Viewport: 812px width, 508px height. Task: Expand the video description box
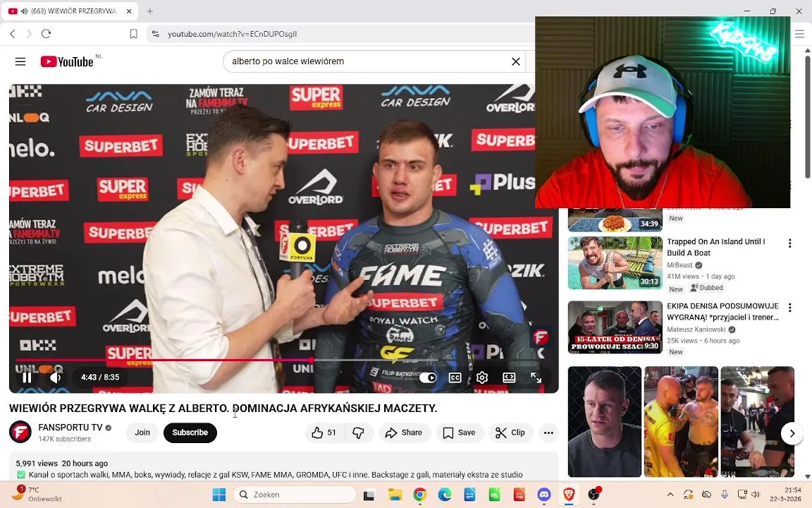point(284,466)
